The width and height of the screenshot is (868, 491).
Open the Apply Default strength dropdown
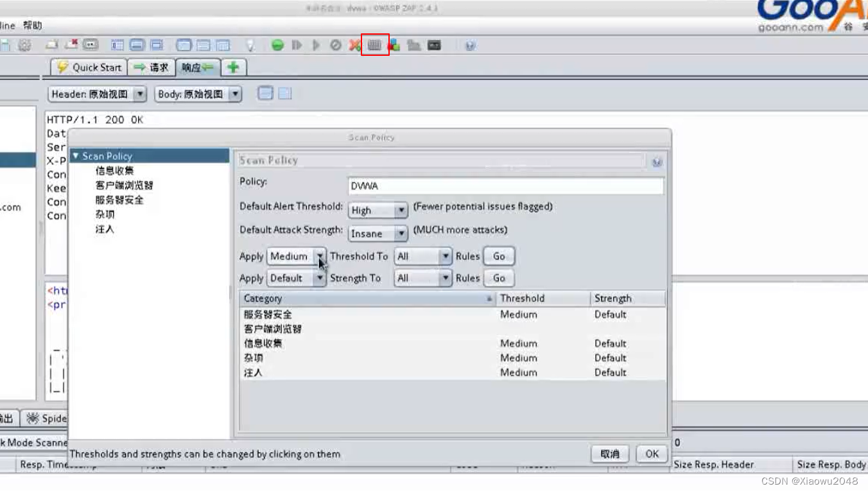click(x=297, y=278)
